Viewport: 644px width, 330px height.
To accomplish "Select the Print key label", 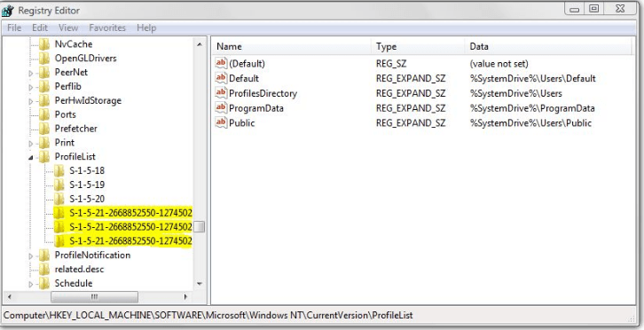I will (65, 142).
